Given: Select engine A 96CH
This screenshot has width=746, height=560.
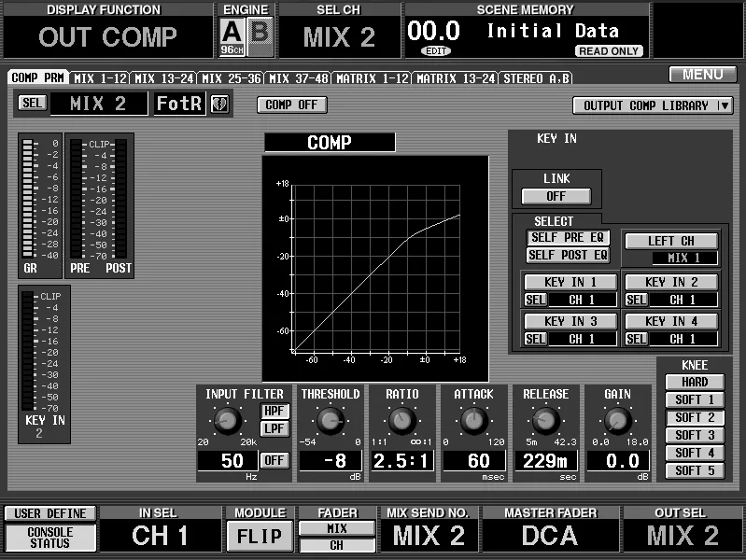Looking at the screenshot, I should pyautogui.click(x=232, y=36).
